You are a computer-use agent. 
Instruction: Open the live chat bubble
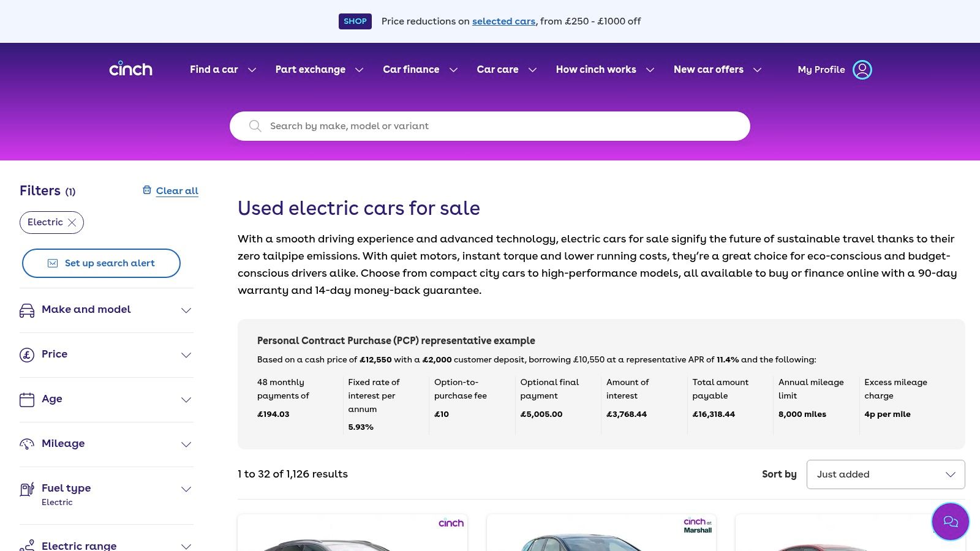click(x=950, y=522)
